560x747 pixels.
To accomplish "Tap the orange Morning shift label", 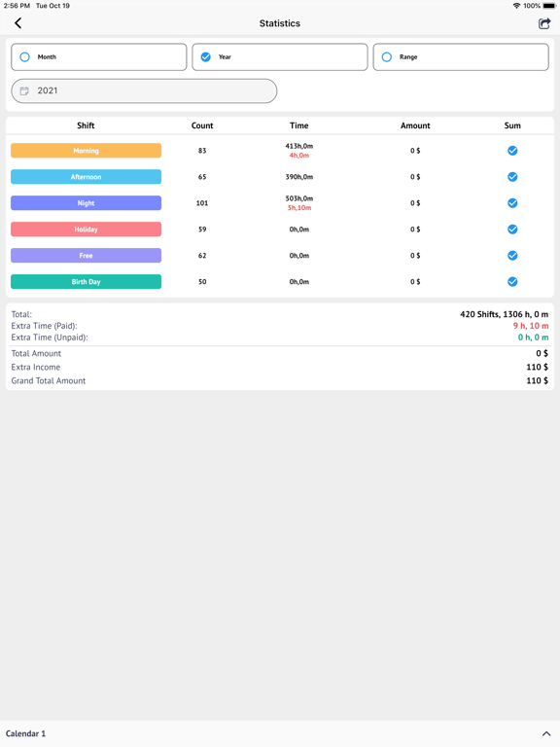I will (x=87, y=151).
